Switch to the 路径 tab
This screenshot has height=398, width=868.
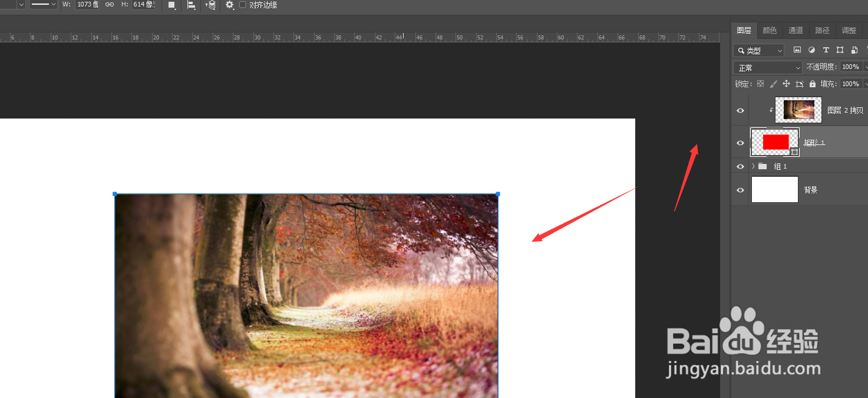pos(822,31)
